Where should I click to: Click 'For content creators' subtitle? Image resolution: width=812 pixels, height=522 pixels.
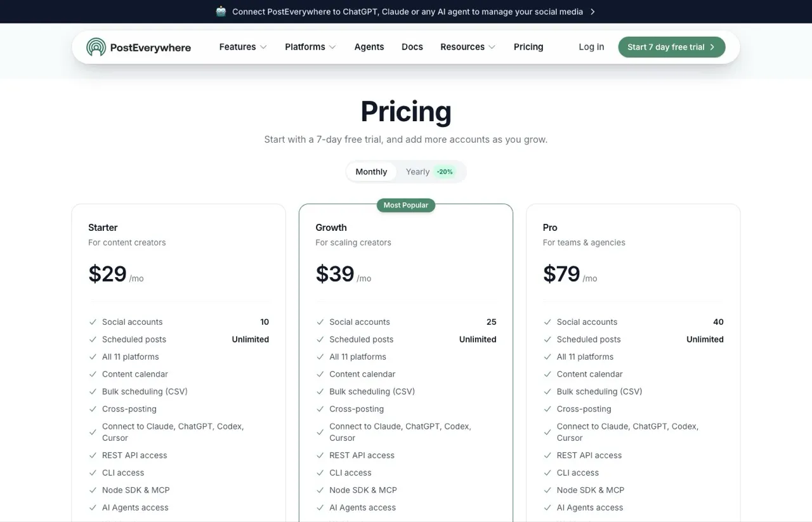(127, 242)
